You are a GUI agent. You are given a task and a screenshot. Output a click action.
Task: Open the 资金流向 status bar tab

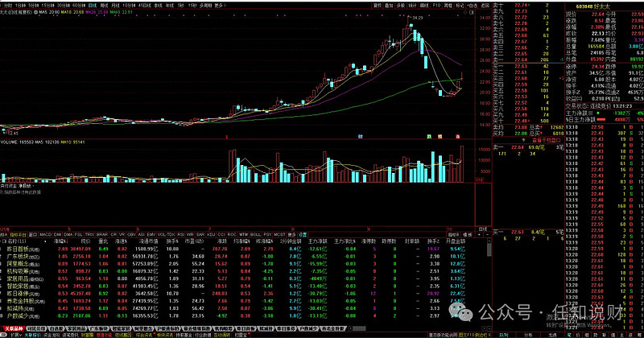[52, 335]
